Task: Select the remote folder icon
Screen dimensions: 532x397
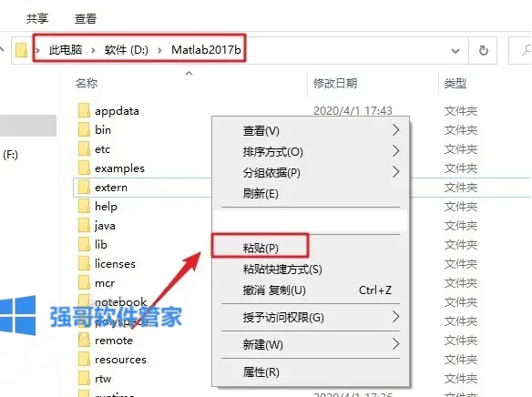Action: (84, 340)
